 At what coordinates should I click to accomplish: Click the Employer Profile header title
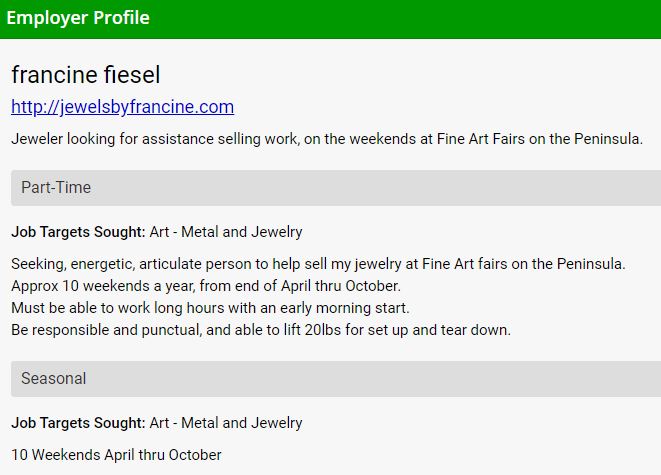[x=78, y=19]
